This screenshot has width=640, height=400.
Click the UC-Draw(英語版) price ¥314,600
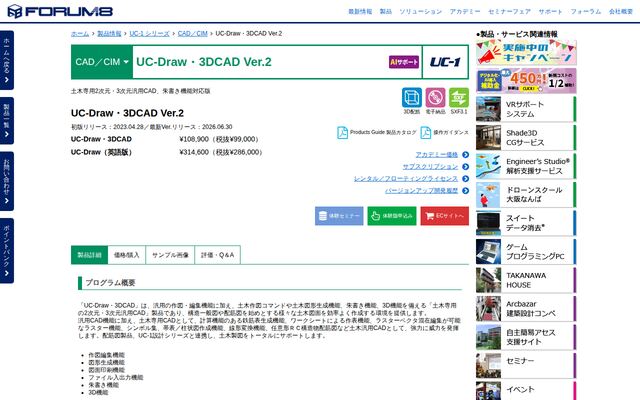pos(221,152)
